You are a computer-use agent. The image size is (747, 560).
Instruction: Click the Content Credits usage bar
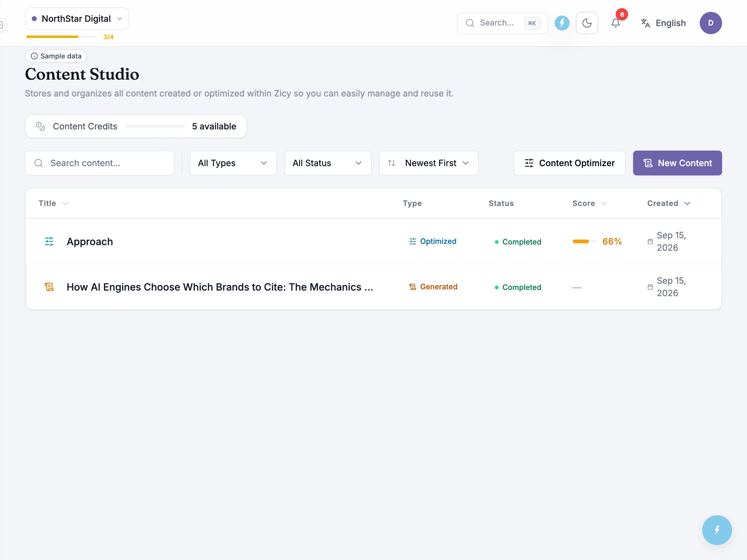pos(155,126)
